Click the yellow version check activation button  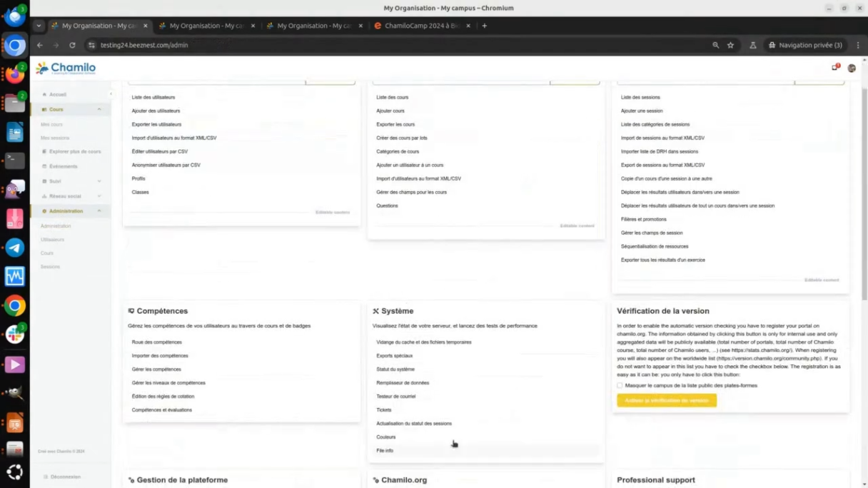(666, 400)
